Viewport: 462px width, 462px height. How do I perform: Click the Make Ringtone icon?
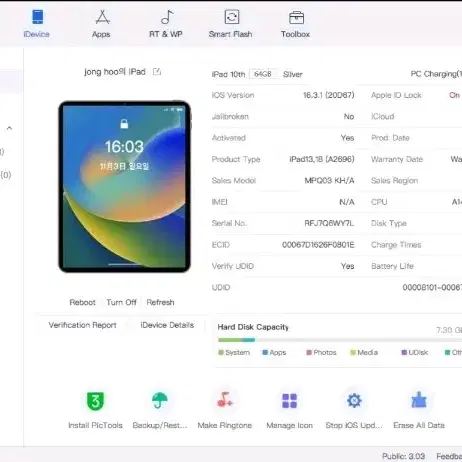[225, 400]
